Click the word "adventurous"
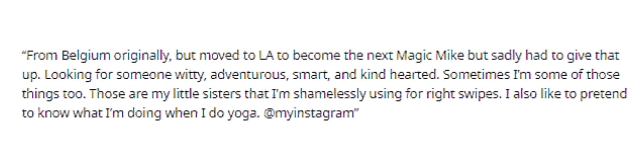 pos(249,75)
